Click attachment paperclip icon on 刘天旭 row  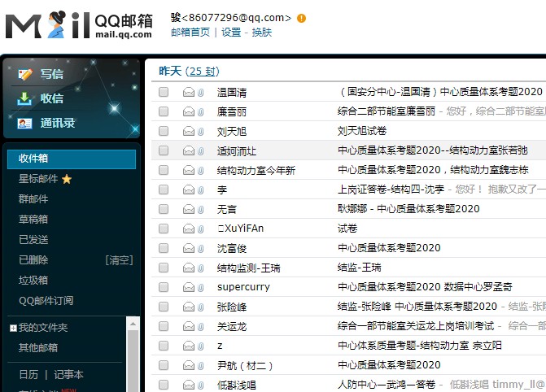[200, 131]
